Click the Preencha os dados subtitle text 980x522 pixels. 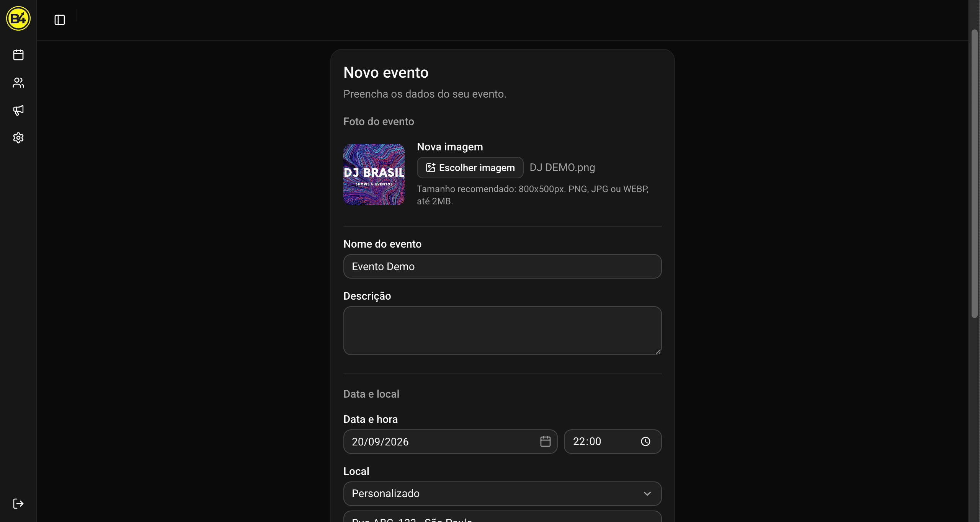coord(425,94)
